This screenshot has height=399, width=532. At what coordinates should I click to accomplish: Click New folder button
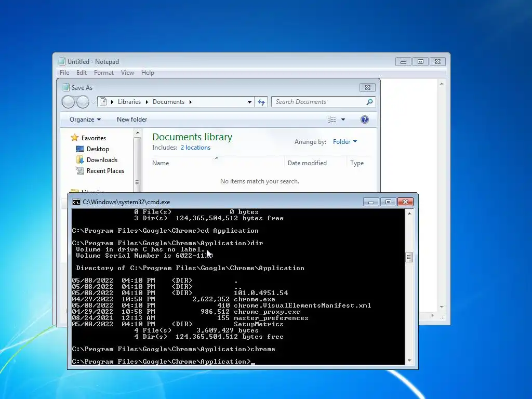tap(132, 119)
